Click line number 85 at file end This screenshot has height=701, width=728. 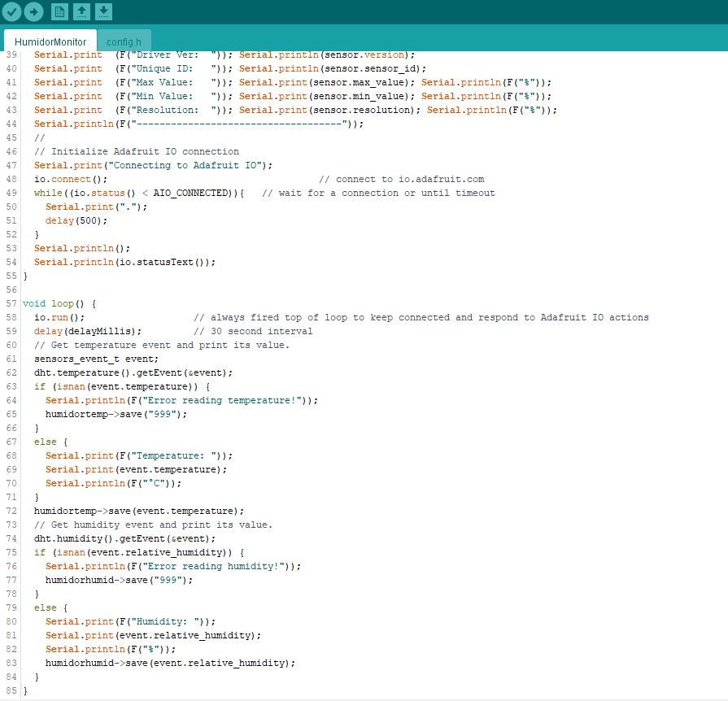(x=11, y=690)
